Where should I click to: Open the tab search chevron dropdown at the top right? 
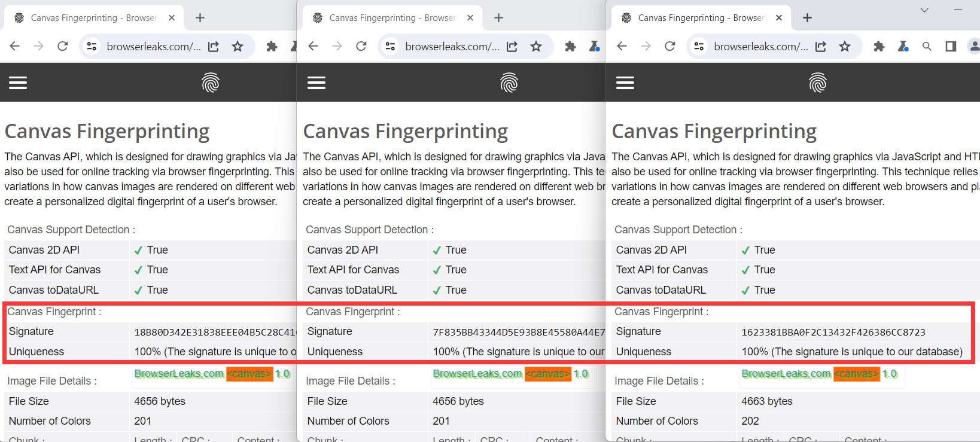pos(924,10)
